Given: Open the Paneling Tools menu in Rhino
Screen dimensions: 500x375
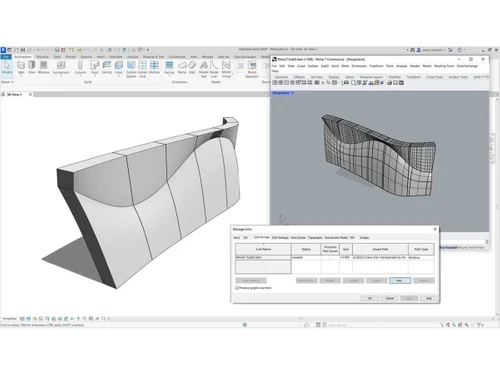Looking at the screenshot, I should [x=444, y=66].
